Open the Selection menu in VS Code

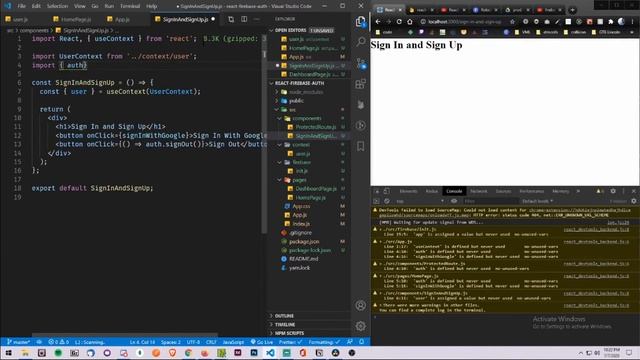58,6
